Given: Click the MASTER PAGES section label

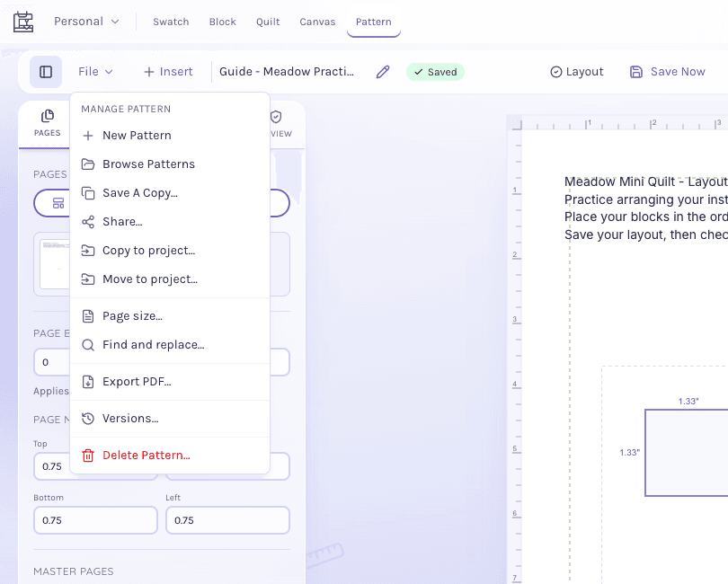Looking at the screenshot, I should pyautogui.click(x=74, y=571).
